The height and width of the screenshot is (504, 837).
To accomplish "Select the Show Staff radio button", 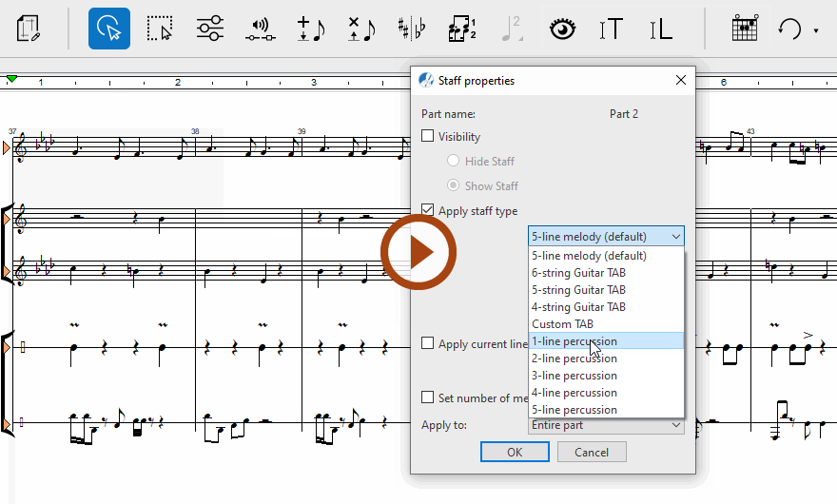I will click(x=453, y=185).
